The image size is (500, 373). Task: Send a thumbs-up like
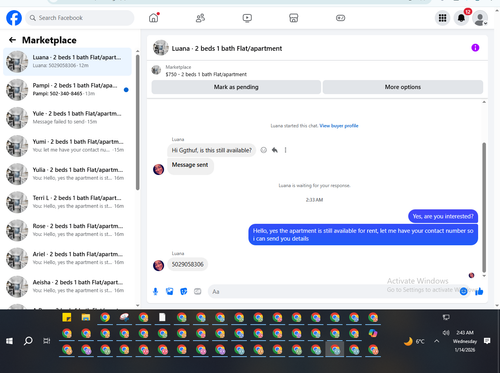click(x=479, y=292)
